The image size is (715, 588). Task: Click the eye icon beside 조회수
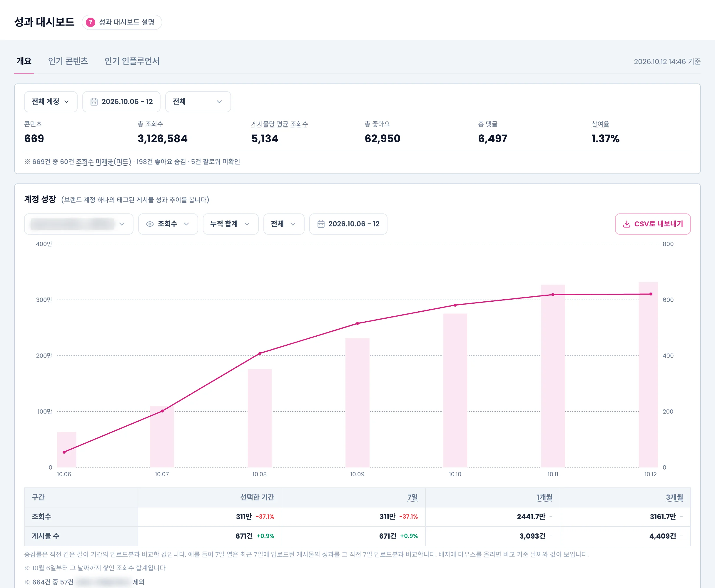(150, 224)
